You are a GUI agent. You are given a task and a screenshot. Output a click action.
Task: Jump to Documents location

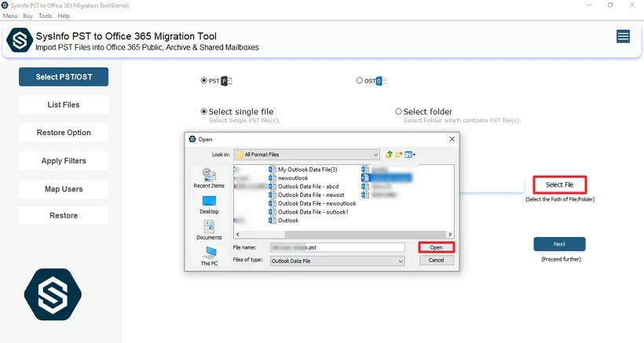click(x=209, y=230)
